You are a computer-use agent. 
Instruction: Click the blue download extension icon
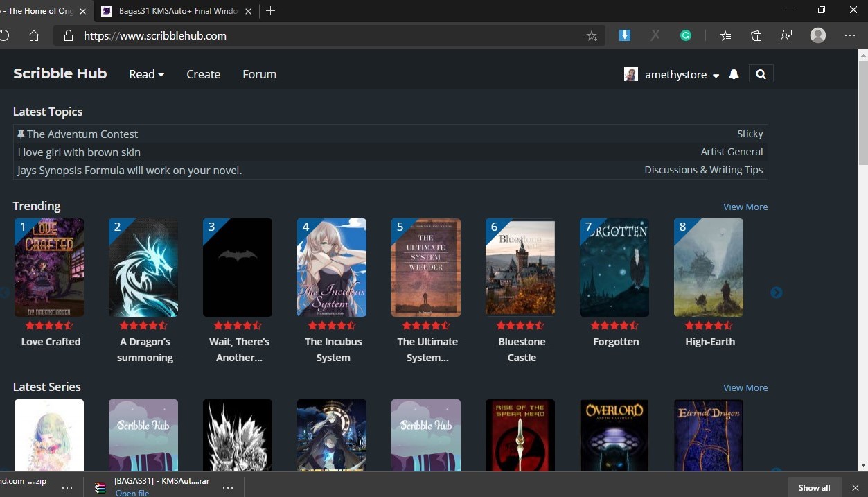point(624,36)
